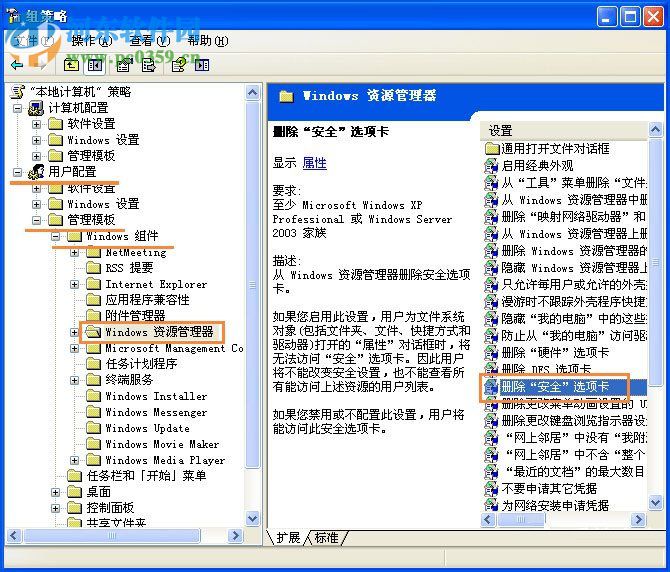Click the Windows Messenger folder icon
The width and height of the screenshot is (670, 572).
tap(94, 412)
